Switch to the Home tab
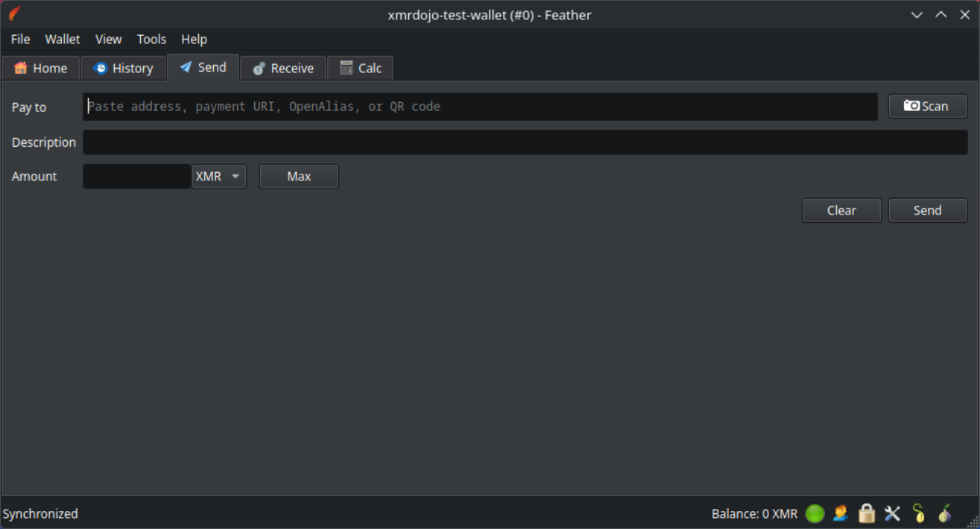Viewport: 980px width, 529px height. point(40,68)
